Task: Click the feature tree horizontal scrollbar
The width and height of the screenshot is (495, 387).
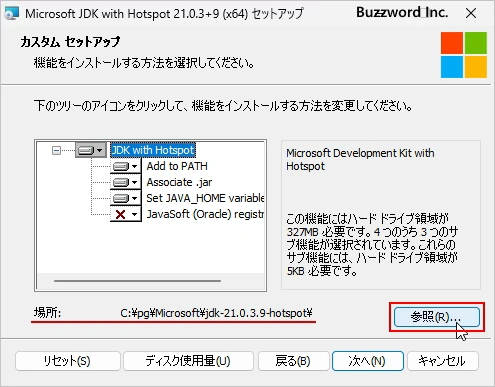Action: [x=137, y=281]
